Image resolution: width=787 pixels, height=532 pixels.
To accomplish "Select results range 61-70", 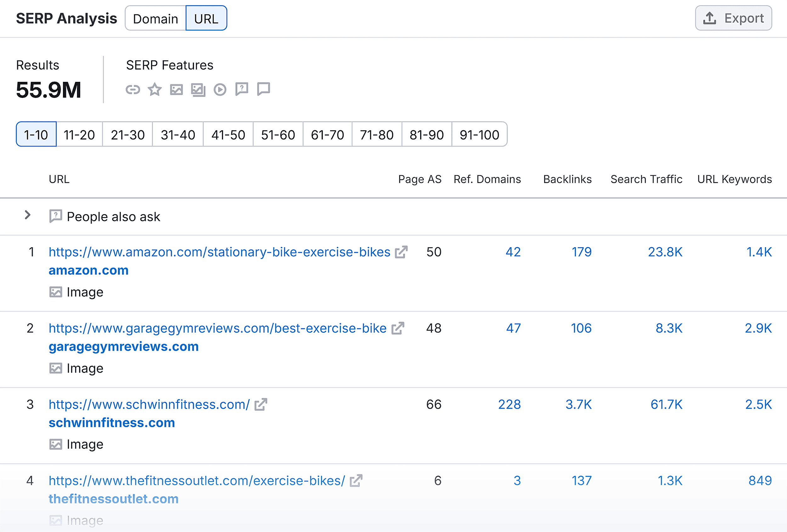I will (327, 134).
